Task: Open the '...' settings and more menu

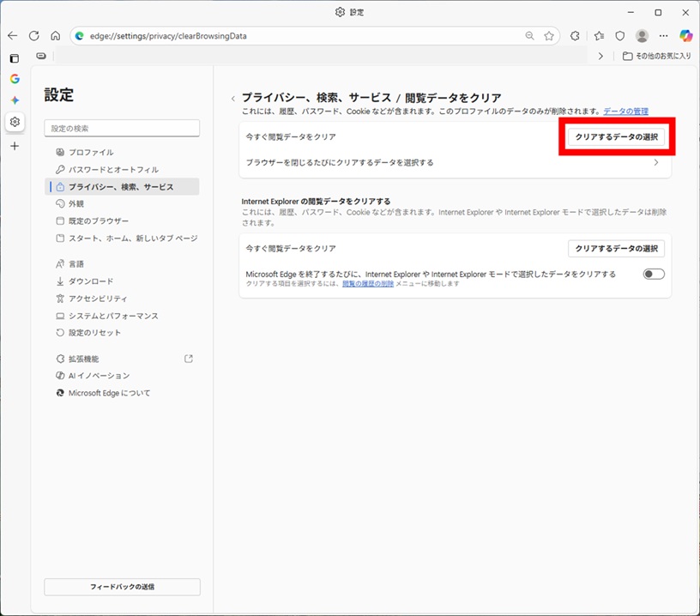Action: [x=663, y=36]
